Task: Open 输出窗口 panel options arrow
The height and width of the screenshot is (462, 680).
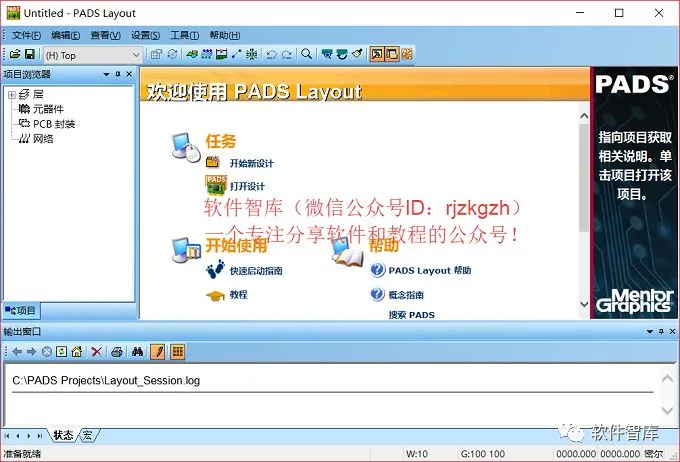Action: [650, 331]
